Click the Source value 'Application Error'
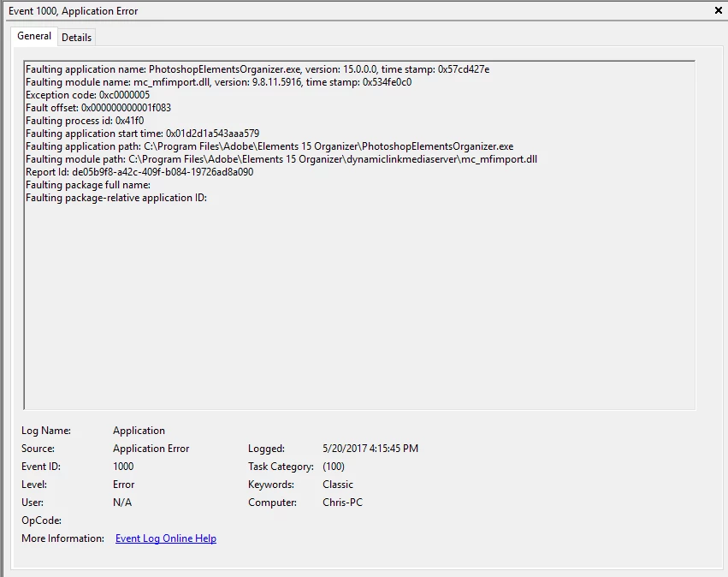 (x=151, y=449)
